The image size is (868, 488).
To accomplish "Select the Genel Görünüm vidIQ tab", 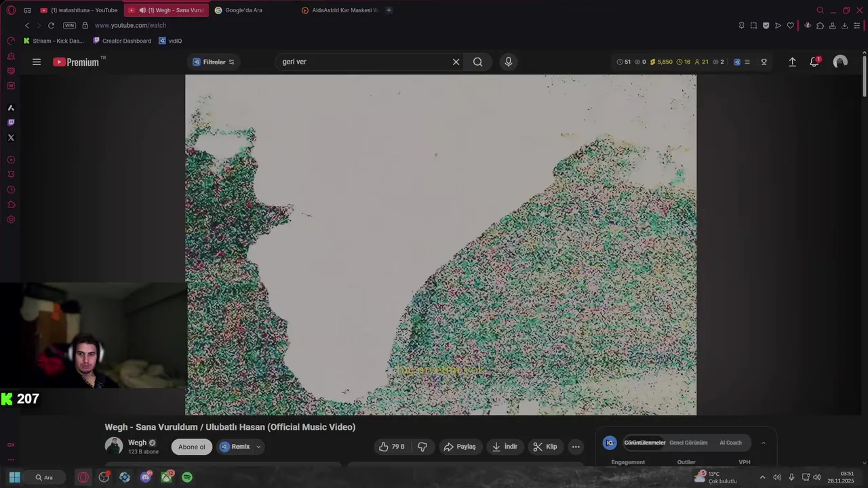I will pos(688,443).
